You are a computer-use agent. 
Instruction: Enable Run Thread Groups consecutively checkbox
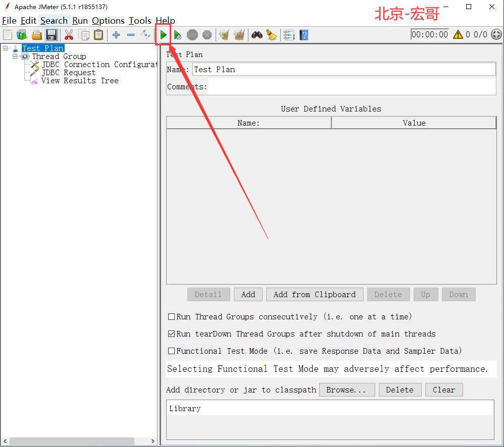coord(171,317)
